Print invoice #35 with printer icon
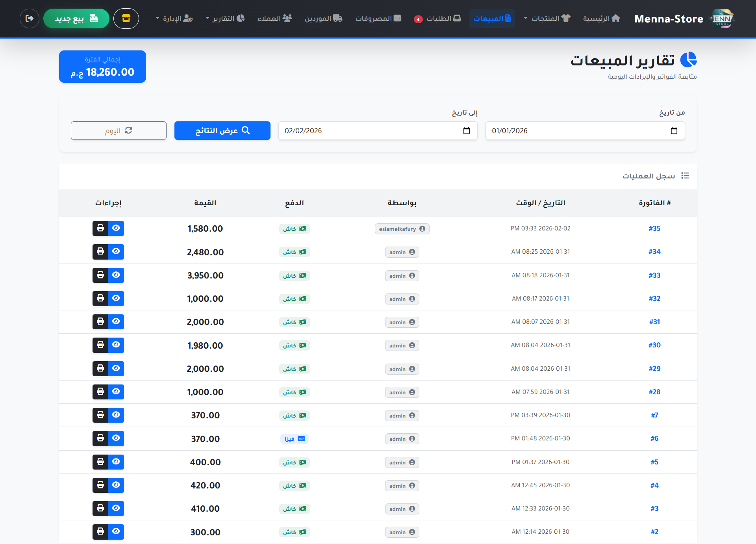Viewport: 756px width, 544px height. coord(100,228)
